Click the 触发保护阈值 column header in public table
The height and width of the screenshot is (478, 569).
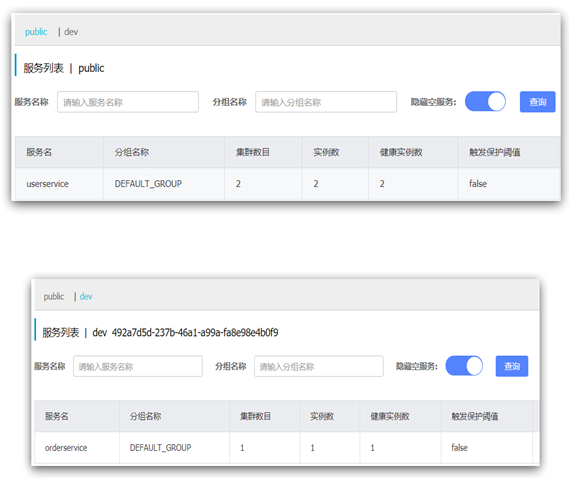(495, 152)
